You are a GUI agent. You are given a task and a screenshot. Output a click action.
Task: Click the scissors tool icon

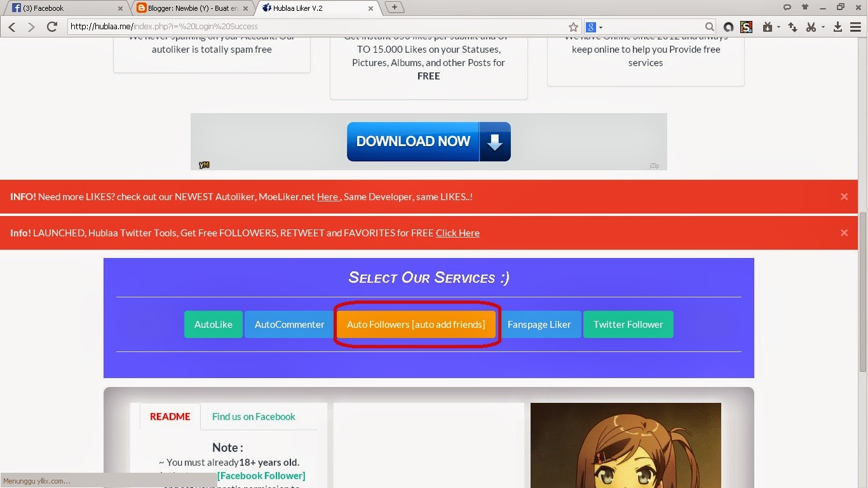pos(811,27)
